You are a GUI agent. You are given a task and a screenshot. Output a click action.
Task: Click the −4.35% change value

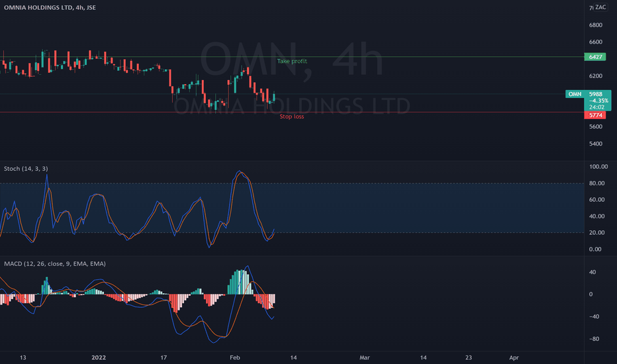pos(598,101)
